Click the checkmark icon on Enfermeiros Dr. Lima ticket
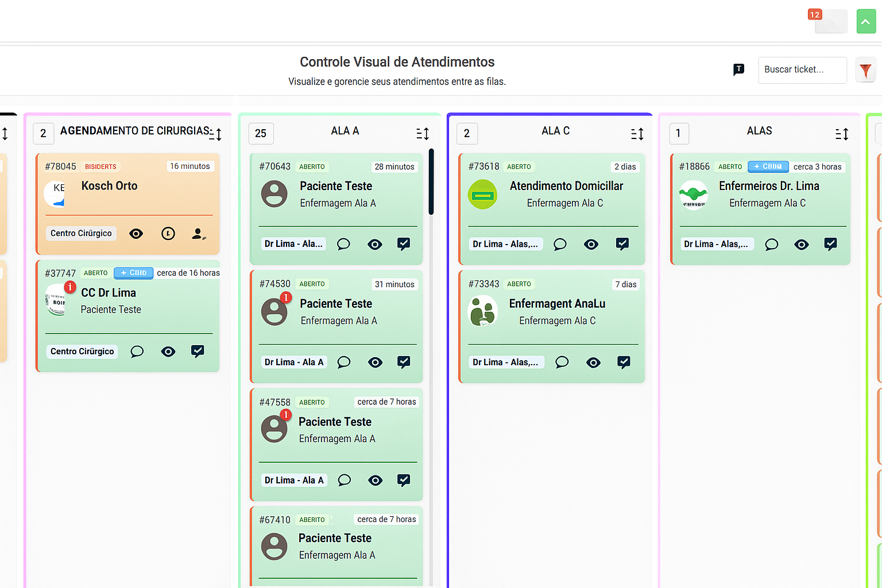Image resolution: width=882 pixels, height=588 pixels. pos(831,244)
